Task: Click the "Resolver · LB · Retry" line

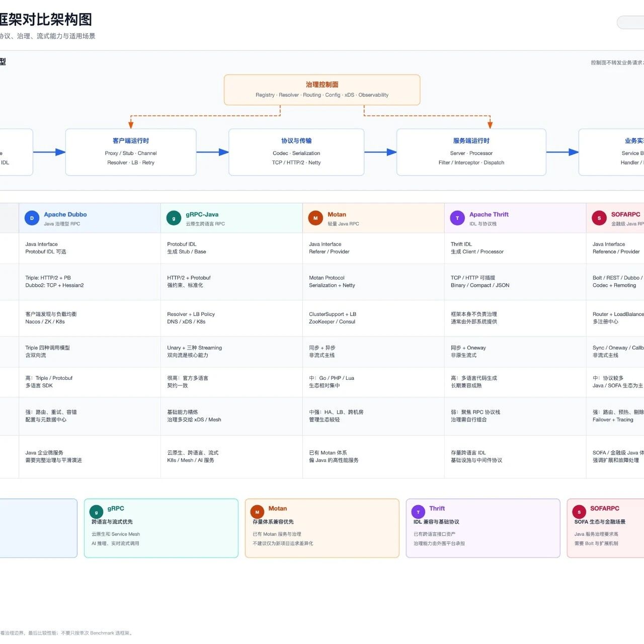Action: click(x=131, y=163)
